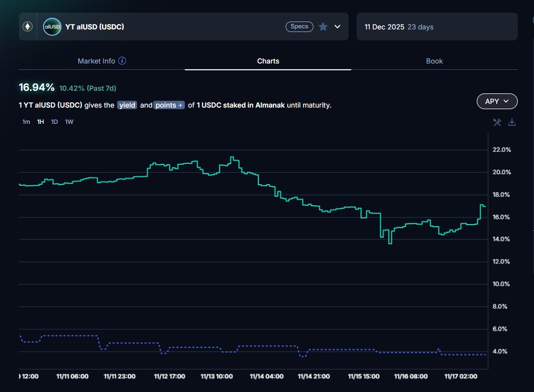This screenshot has height=392, width=534.
Task: Switch to the Book tab
Action: [x=434, y=61]
